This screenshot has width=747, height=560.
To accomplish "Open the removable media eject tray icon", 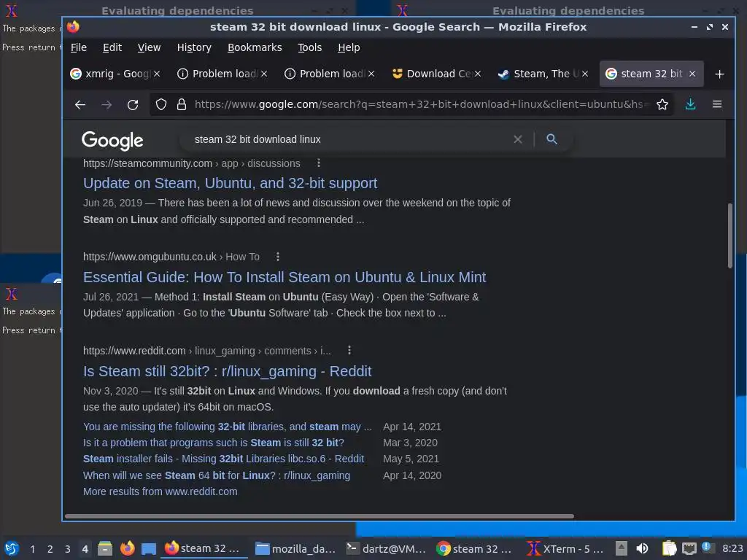I will point(622,548).
